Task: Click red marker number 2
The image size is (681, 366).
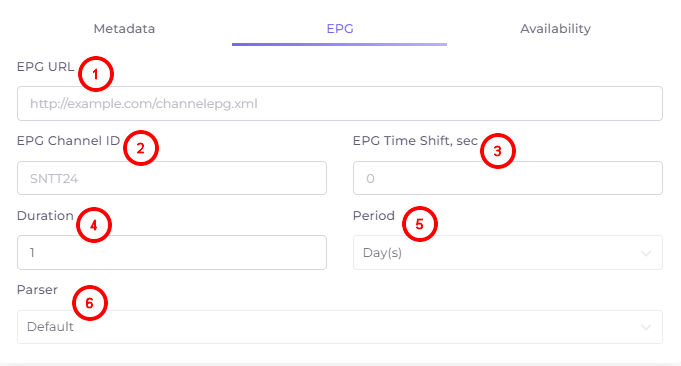Action: coord(141,148)
